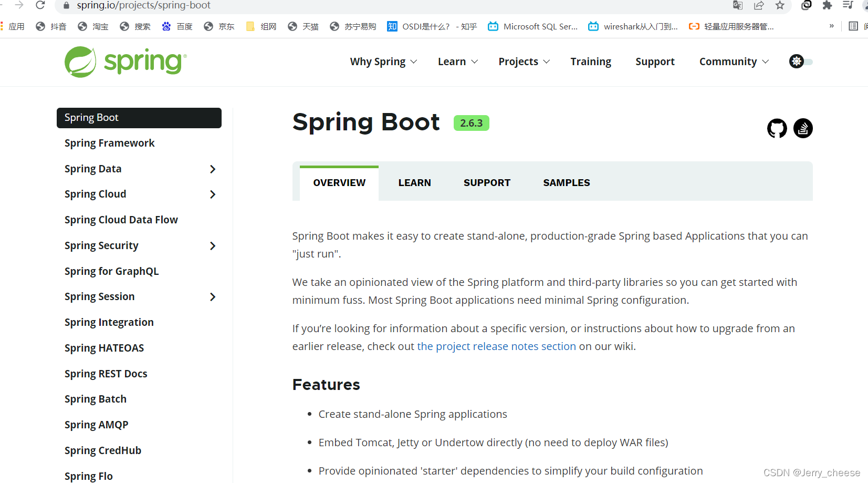
Task: Open Spring HATEOAS project
Action: (104, 348)
